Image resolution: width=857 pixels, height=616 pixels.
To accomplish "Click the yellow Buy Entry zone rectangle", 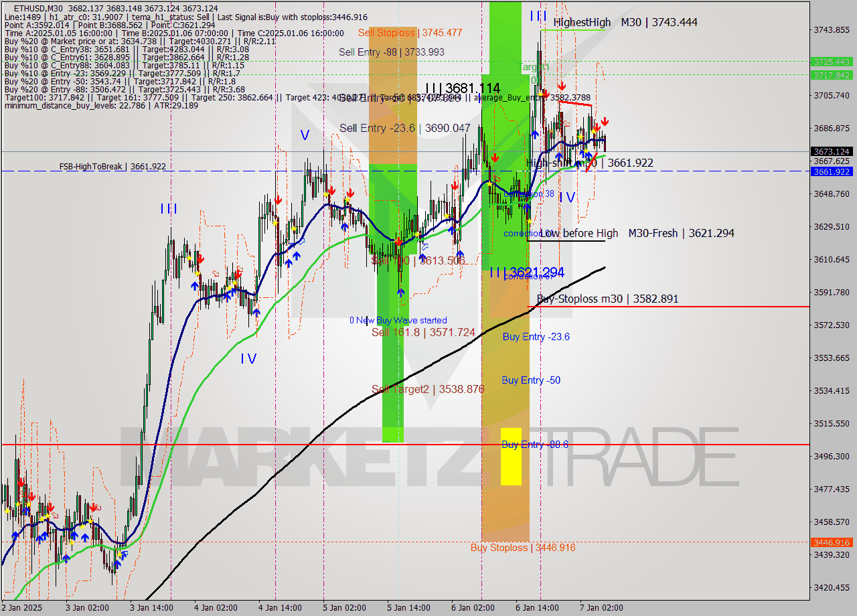I will click(x=511, y=456).
